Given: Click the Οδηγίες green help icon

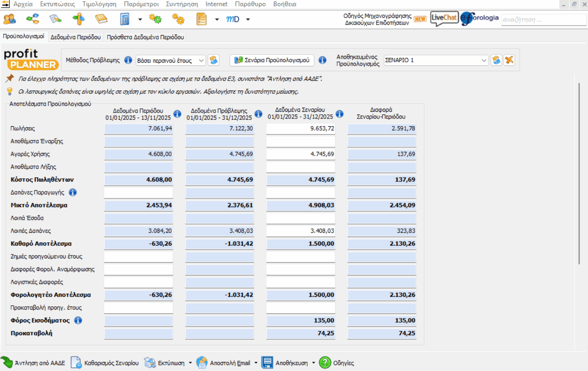Looking at the screenshot, I should tap(325, 362).
